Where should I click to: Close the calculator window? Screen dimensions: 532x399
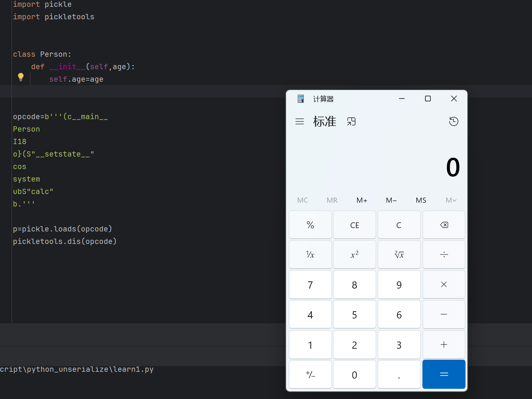454,99
